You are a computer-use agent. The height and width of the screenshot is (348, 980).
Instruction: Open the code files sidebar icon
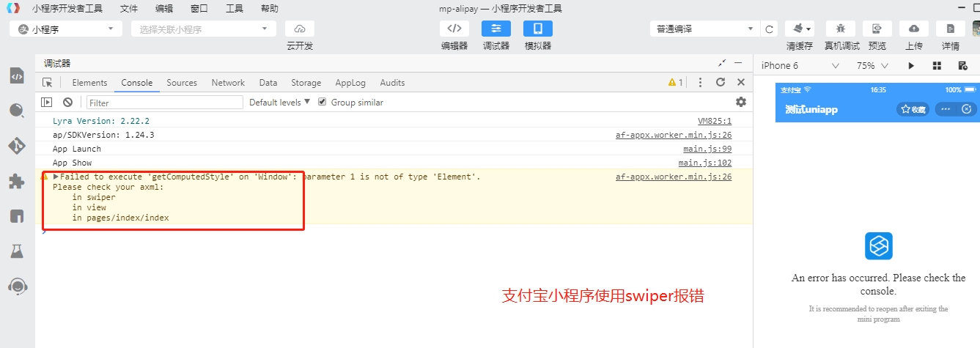tap(17, 75)
